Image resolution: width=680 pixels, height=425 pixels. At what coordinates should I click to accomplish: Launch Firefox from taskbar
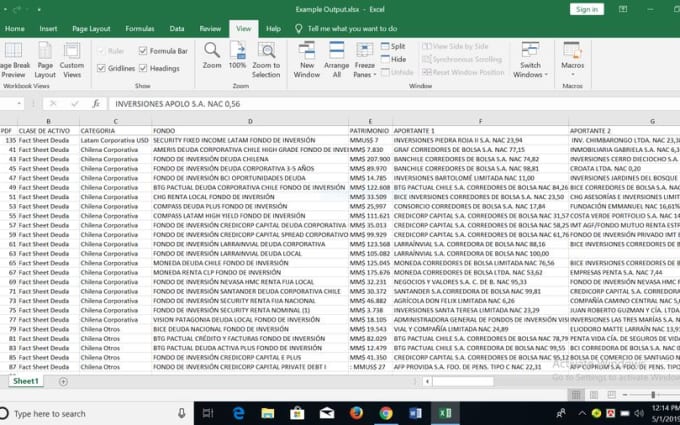pyautogui.click(x=356, y=413)
